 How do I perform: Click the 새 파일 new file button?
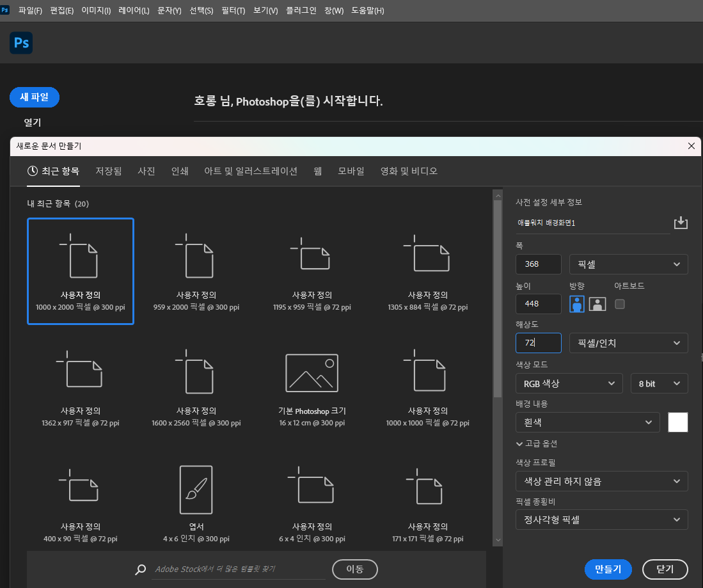point(34,97)
